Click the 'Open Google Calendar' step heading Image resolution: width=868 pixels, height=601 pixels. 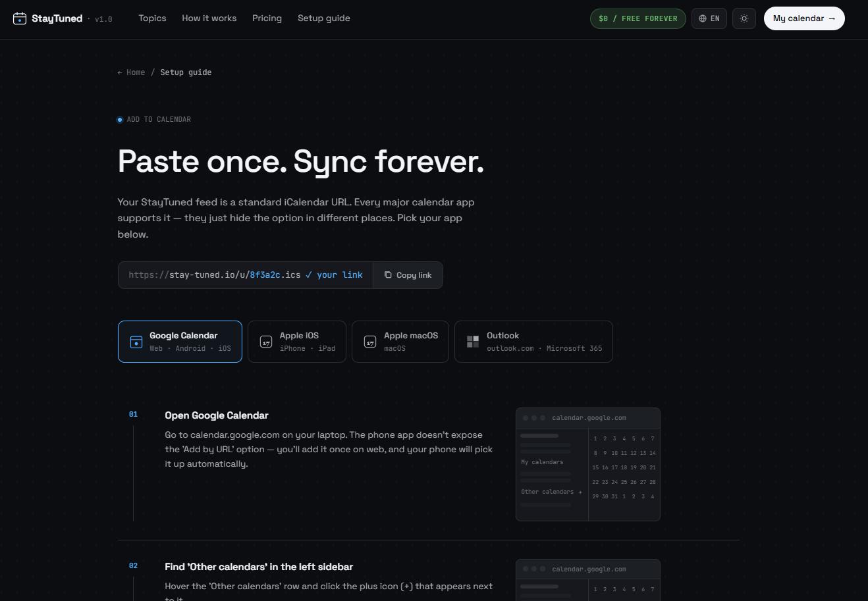coord(217,415)
